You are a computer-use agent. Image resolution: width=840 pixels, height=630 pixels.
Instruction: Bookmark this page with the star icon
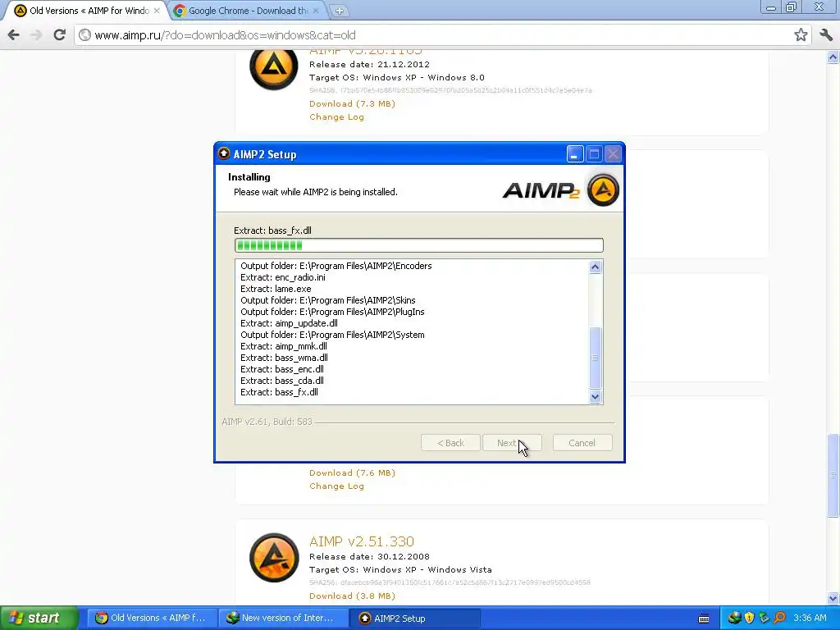801,35
